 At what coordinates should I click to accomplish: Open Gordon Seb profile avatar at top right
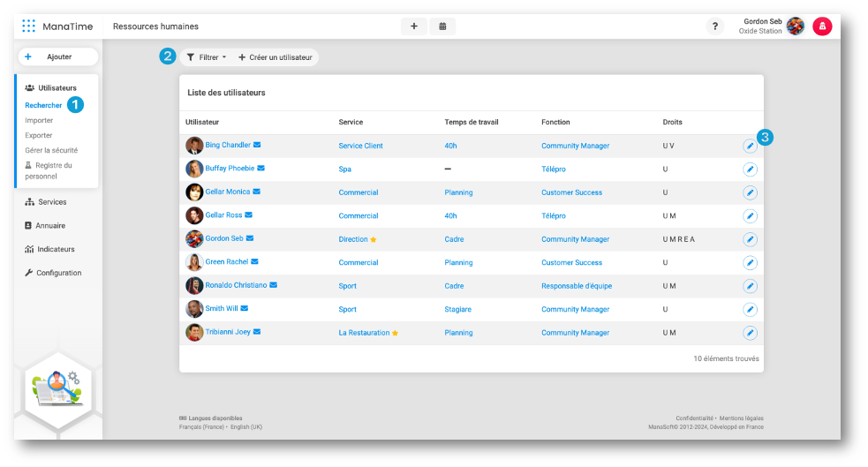(796, 26)
